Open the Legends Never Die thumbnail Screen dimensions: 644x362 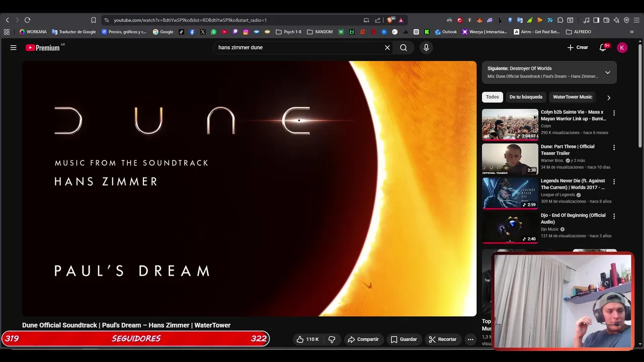[510, 193]
